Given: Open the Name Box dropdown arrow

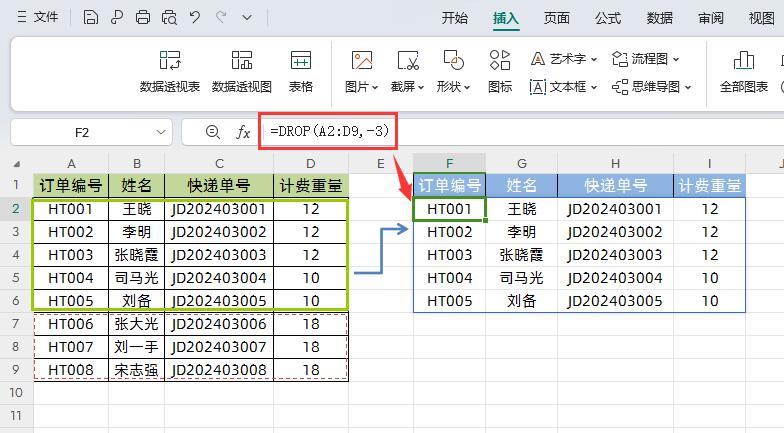Looking at the screenshot, I should tap(160, 132).
